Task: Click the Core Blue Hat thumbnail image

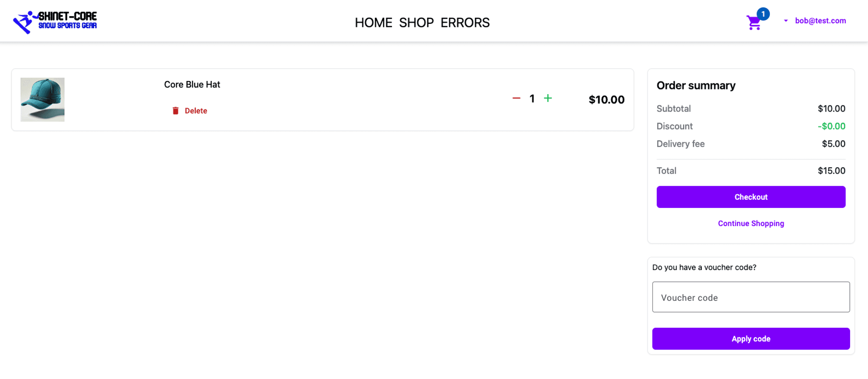Action: point(43,99)
